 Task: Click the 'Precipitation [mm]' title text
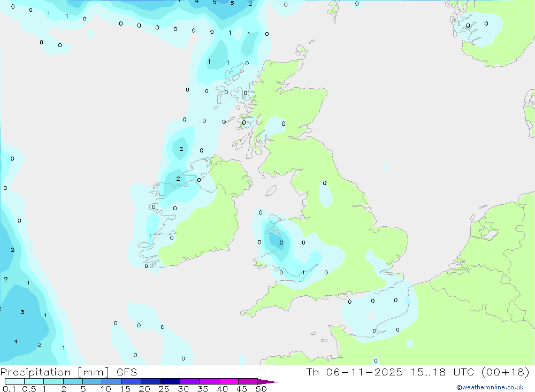tap(55, 372)
